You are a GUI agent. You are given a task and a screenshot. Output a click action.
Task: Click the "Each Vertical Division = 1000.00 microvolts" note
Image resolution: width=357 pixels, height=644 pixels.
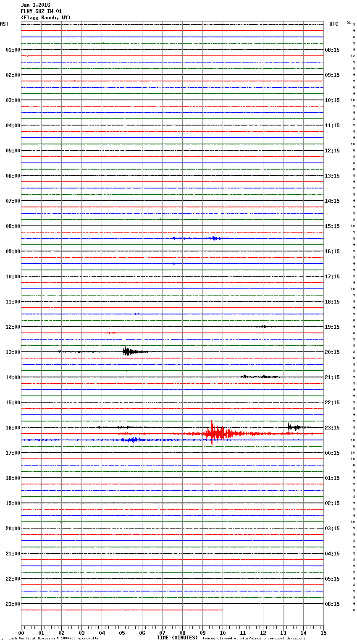[x=53, y=638]
